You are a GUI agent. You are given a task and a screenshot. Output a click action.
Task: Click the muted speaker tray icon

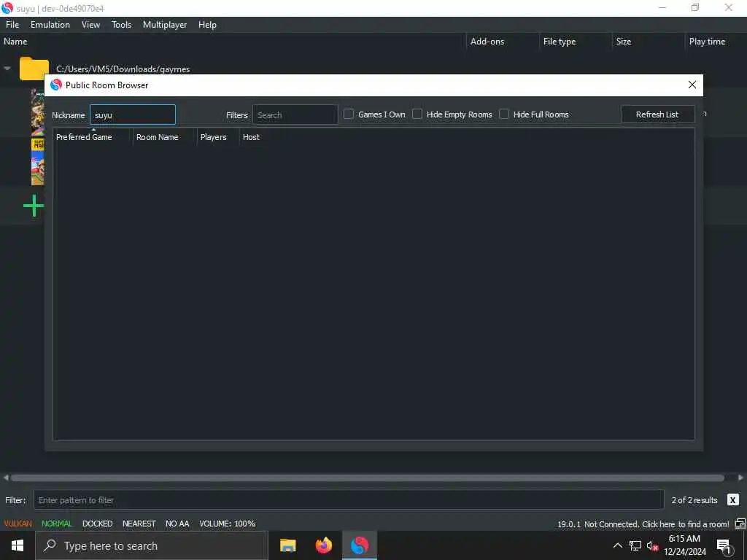652,546
